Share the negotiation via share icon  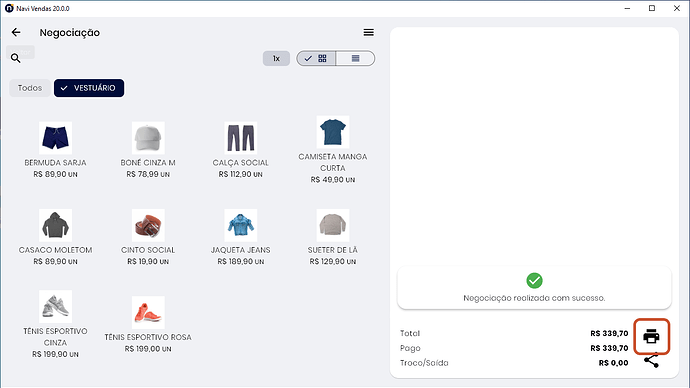pyautogui.click(x=651, y=361)
